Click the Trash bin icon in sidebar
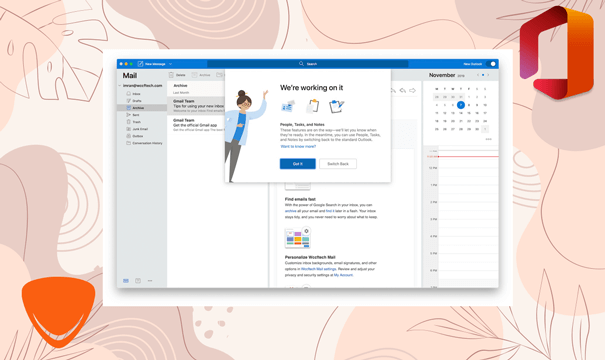The height and width of the screenshot is (360, 605). (x=128, y=122)
